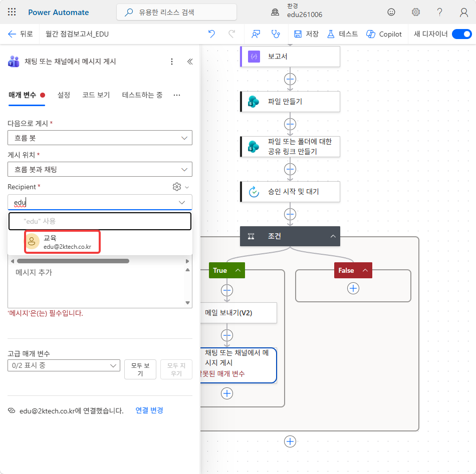The image size is (476, 474).
Task: Switch to the 설정 tab
Action: click(64, 95)
